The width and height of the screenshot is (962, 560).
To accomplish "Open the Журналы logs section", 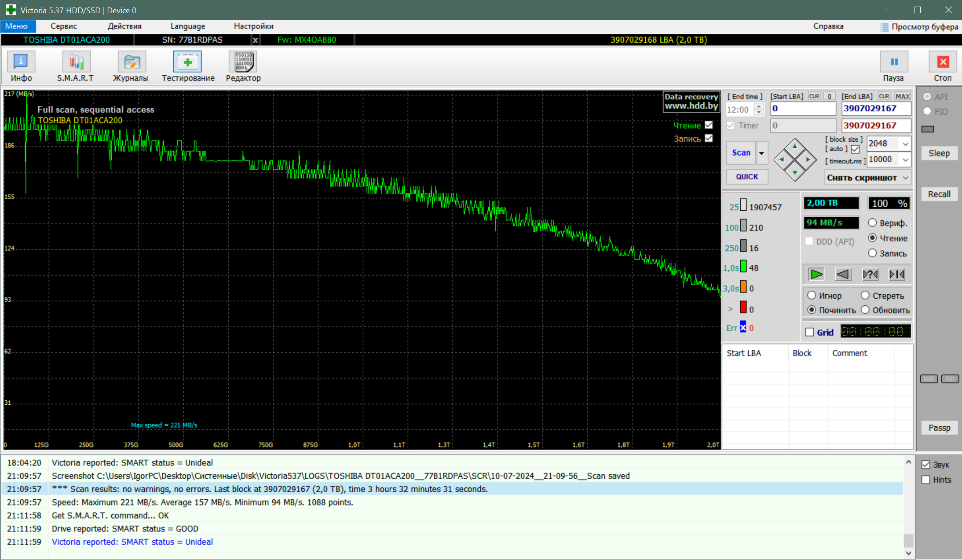I will click(132, 62).
